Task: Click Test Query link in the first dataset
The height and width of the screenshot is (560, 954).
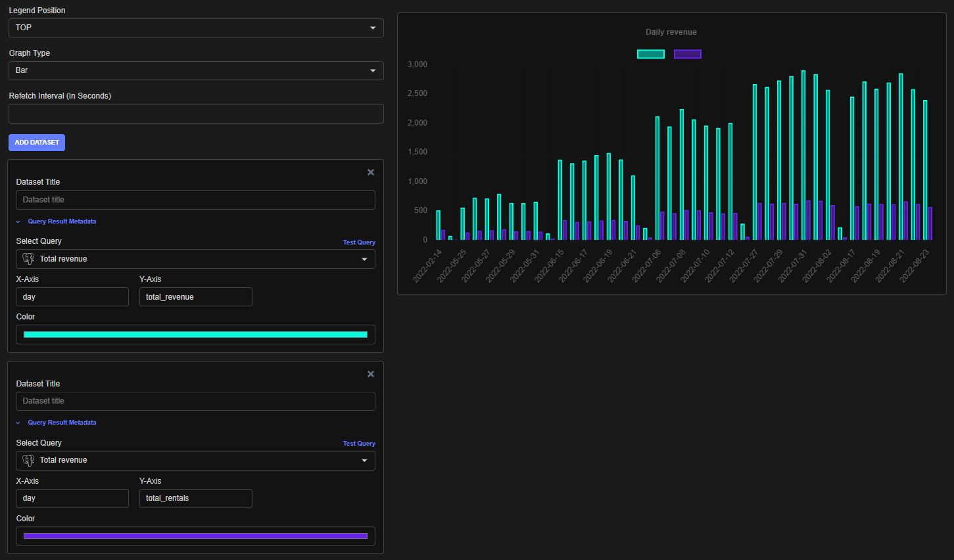Action: pyautogui.click(x=359, y=243)
